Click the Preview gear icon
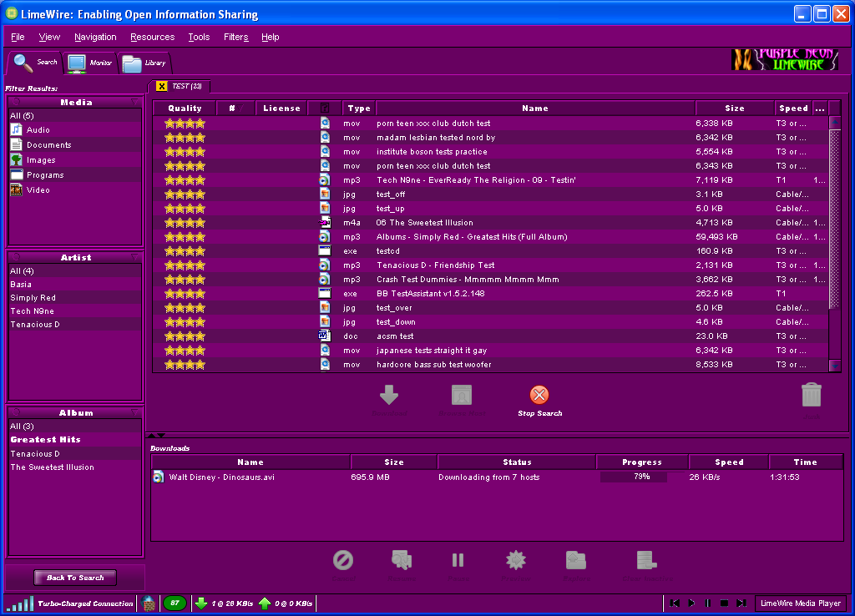Image resolution: width=855 pixels, height=616 pixels. pos(516,560)
